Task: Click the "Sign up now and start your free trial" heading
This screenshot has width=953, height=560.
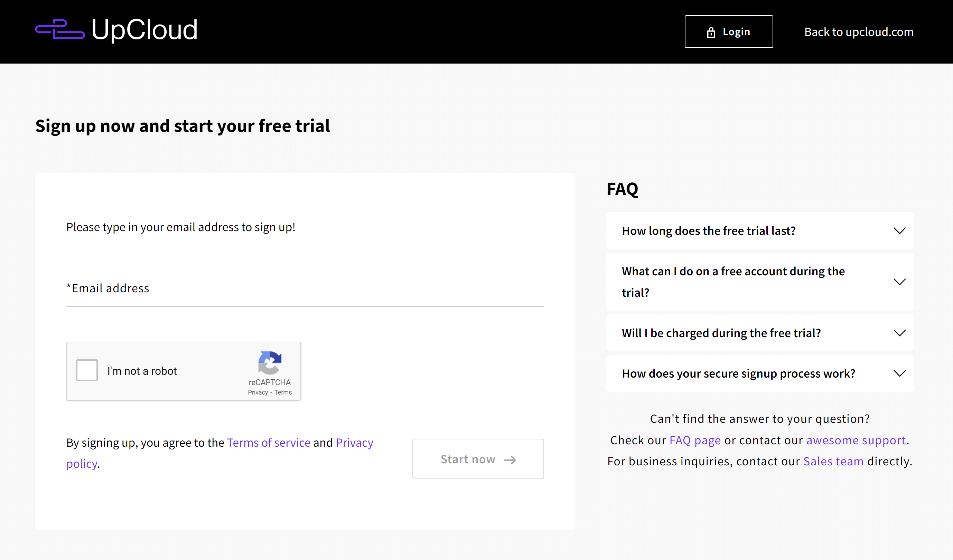Action: point(183,126)
